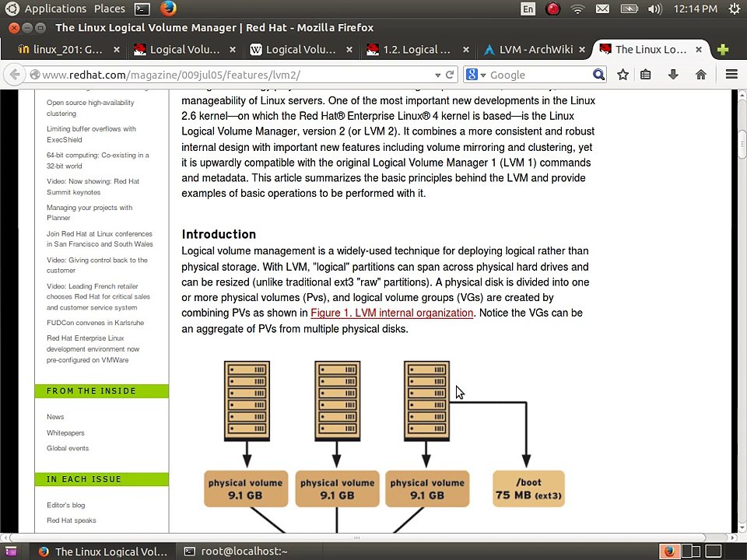Click the red record indicator icon
Image resolution: width=747 pixels, height=560 pixels.
tap(552, 9)
